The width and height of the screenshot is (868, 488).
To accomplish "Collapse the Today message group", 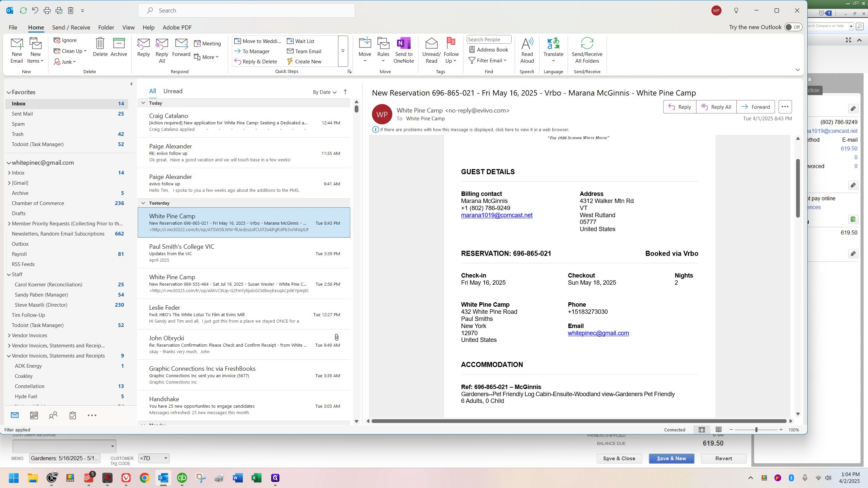I will [x=143, y=103].
